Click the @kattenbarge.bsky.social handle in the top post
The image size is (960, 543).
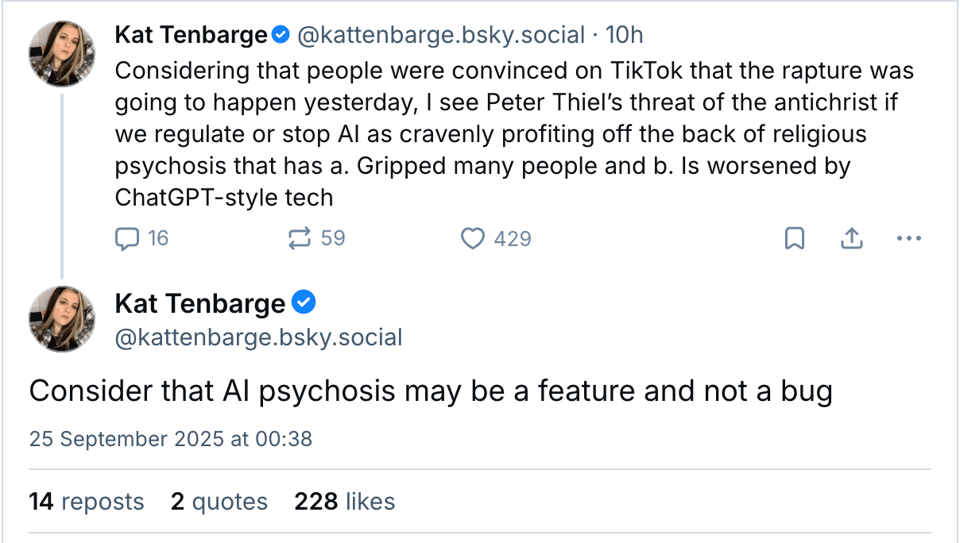[x=442, y=35]
